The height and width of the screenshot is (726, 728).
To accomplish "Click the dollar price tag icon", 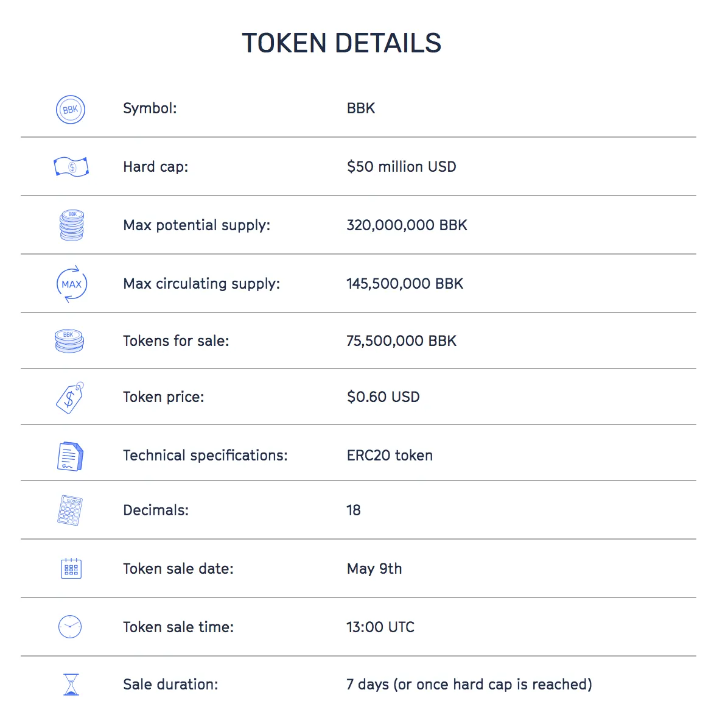I will pos(70,398).
